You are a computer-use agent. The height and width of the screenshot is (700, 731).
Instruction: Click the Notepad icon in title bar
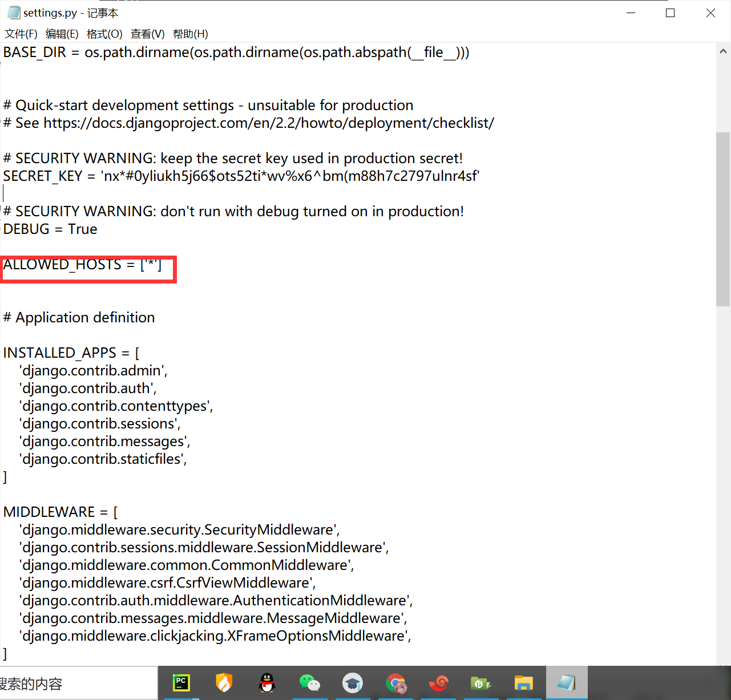click(x=13, y=13)
